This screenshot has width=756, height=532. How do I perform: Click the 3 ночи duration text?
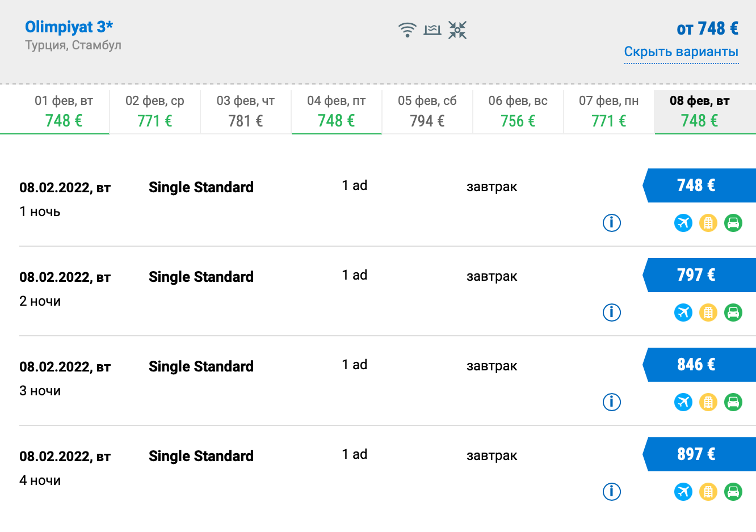tap(40, 391)
